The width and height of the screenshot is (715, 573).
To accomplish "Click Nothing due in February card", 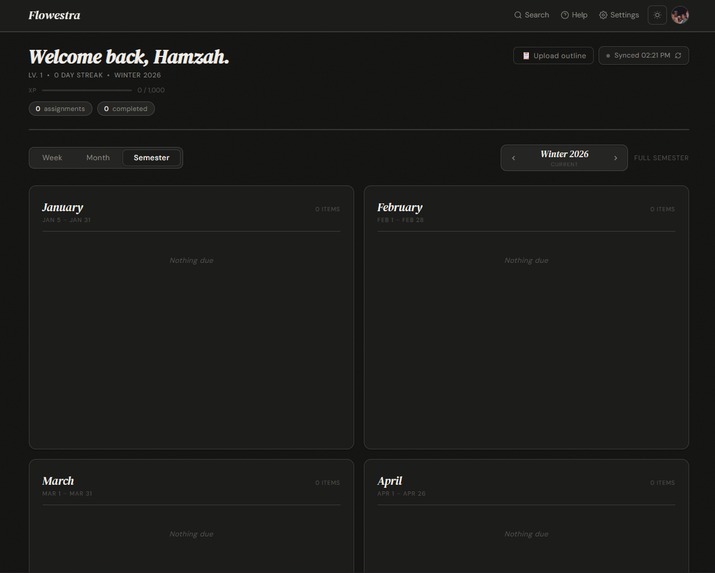I will 526,260.
